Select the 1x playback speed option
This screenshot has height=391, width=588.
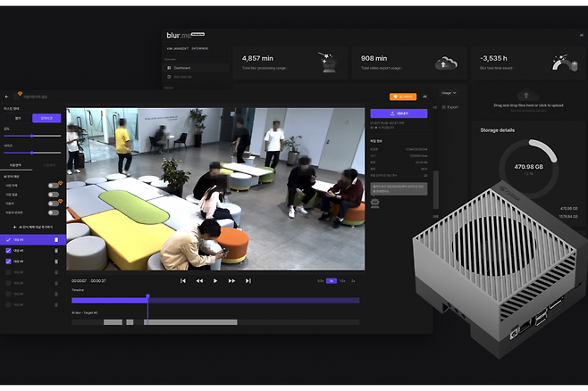[x=332, y=280]
